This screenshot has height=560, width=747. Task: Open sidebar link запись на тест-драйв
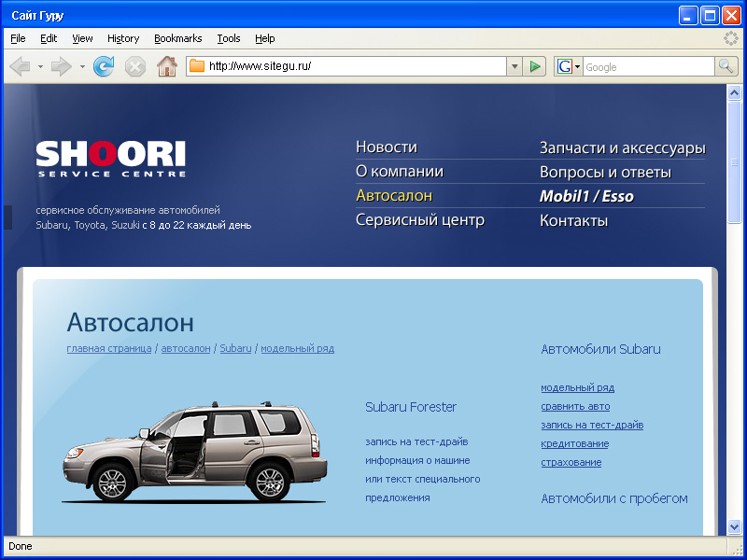(x=592, y=426)
